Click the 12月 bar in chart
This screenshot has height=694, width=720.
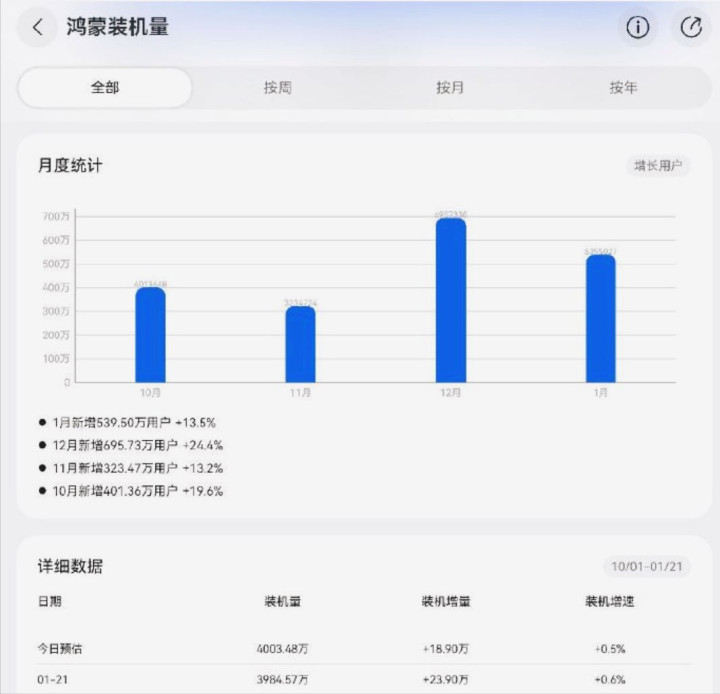tap(450, 300)
